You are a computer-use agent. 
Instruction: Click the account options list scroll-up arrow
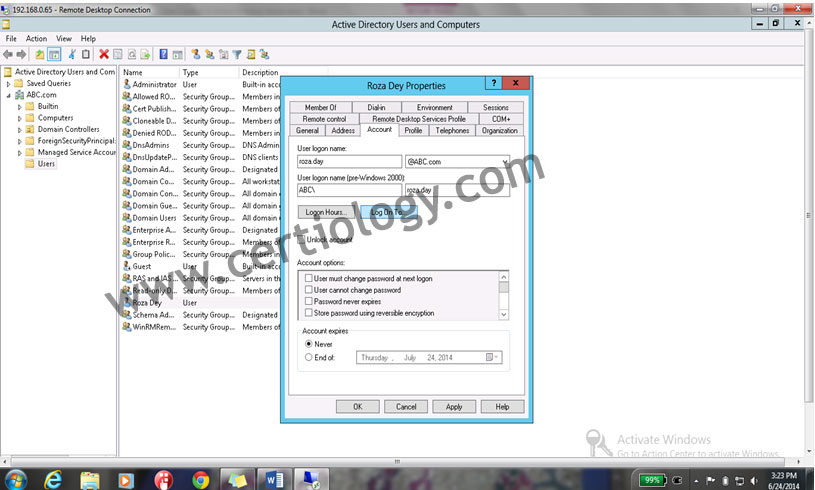click(503, 276)
